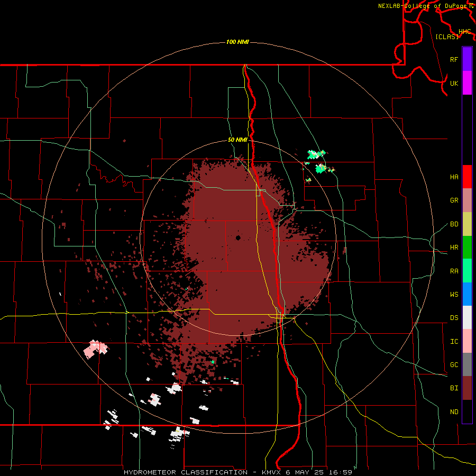Click the black radar site dot at center
Screen dimensions: 476x476
click(x=238, y=238)
